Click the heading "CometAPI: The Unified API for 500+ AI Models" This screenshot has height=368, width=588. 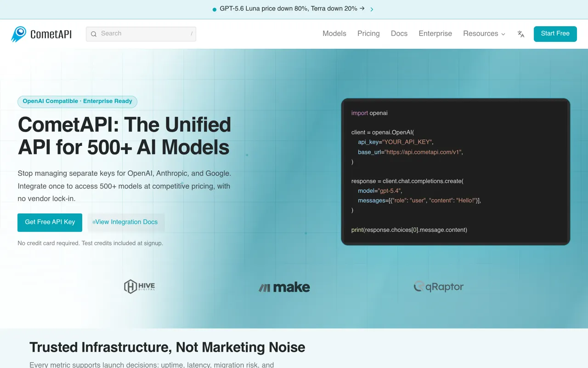tap(124, 136)
